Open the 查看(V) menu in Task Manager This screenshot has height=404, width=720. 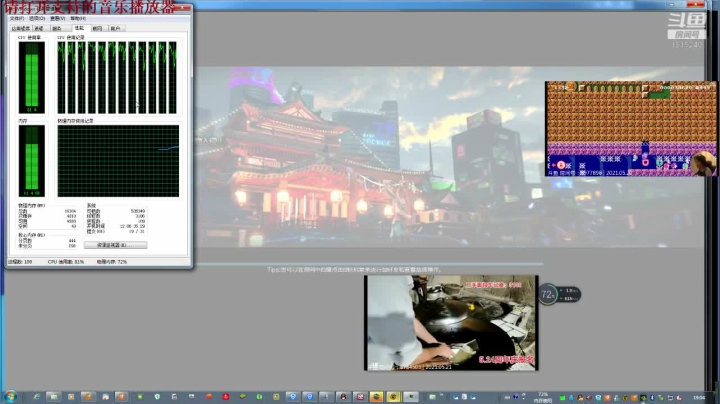pos(57,18)
